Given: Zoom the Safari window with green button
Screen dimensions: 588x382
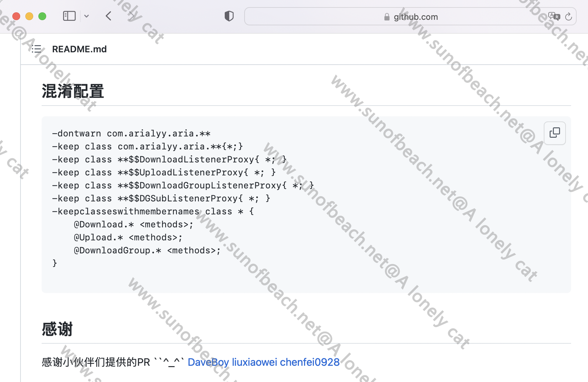Looking at the screenshot, I should pyautogui.click(x=42, y=16).
